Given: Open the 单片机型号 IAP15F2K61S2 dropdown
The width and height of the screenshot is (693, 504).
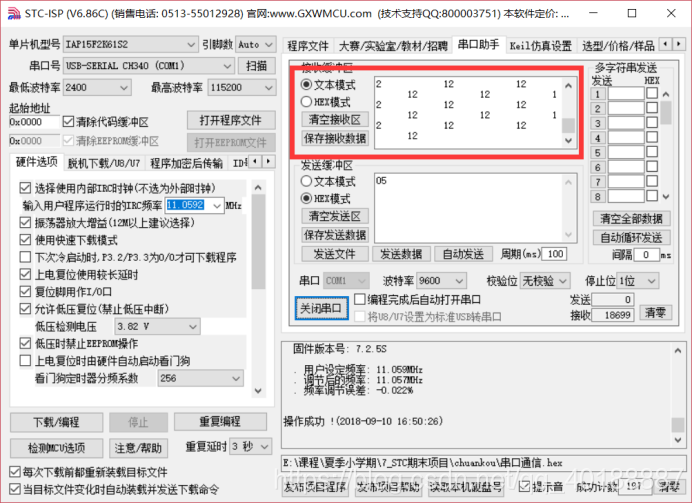Looking at the screenshot, I should (130, 45).
